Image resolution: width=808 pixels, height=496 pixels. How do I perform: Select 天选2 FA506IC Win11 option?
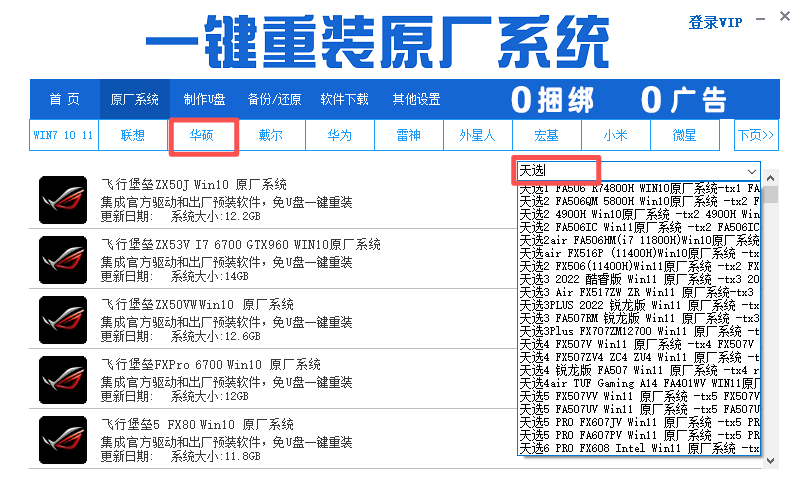(639, 227)
